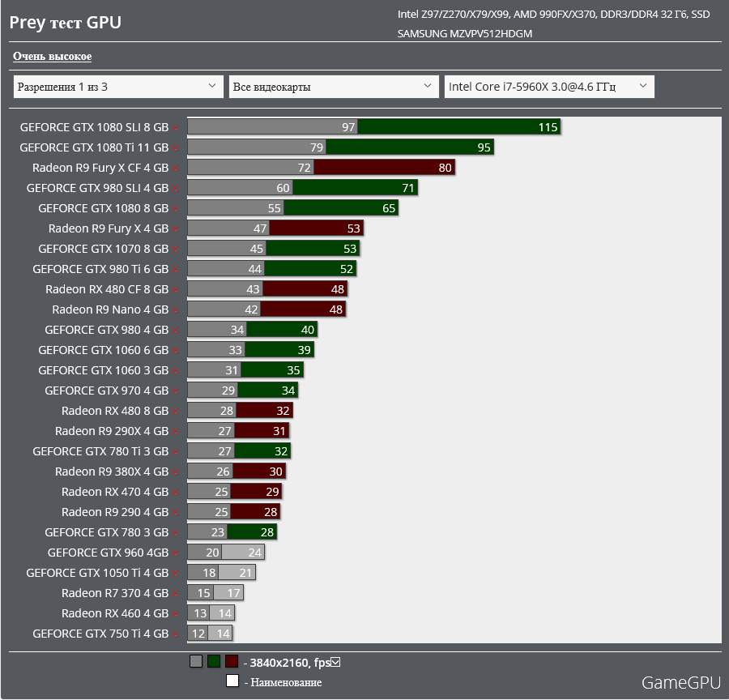
Task: Click the white 'Наименование' legend box
Action: pyautogui.click(x=232, y=681)
